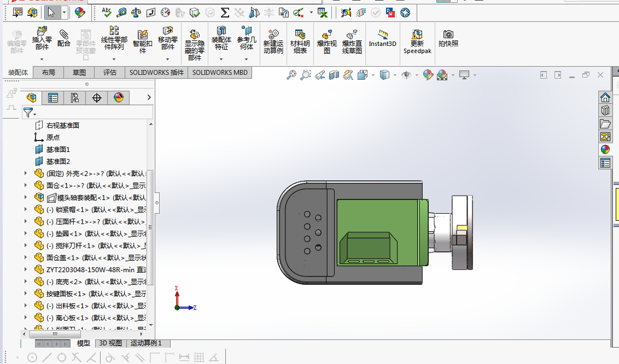Click the Sigma equations icon
619x364 pixels.
tap(225, 13)
